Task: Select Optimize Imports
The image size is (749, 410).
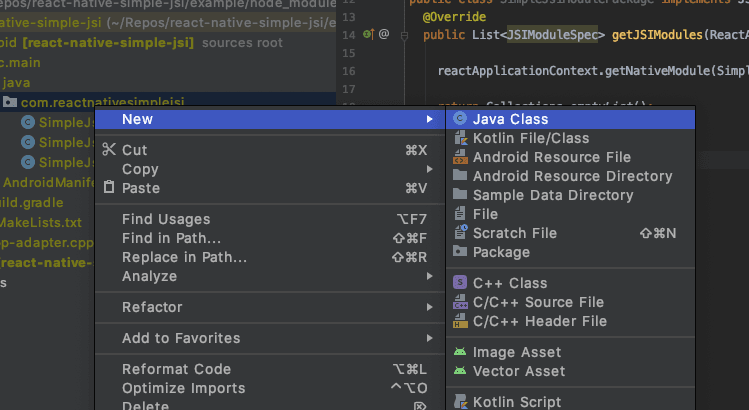Action: [270, 388]
